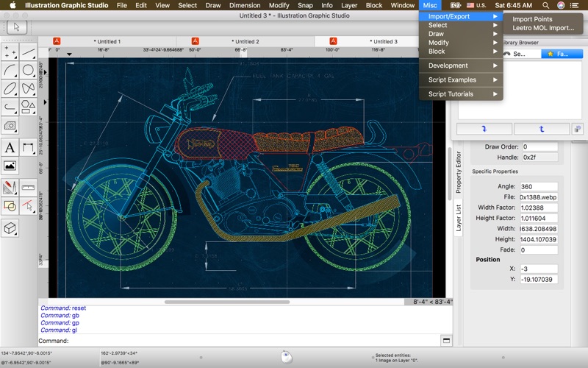Click the File name field 0x1388.webp
The image size is (588, 368).
[539, 197]
